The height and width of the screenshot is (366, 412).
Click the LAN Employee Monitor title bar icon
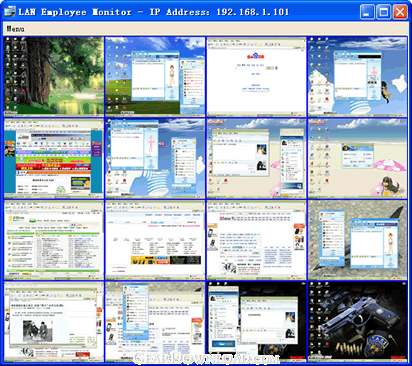click(x=10, y=12)
